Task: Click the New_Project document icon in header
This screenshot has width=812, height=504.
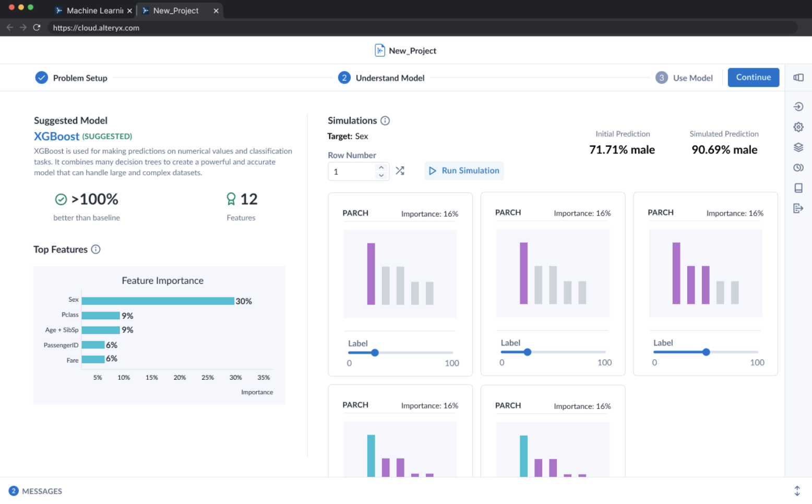Action: 380,51
